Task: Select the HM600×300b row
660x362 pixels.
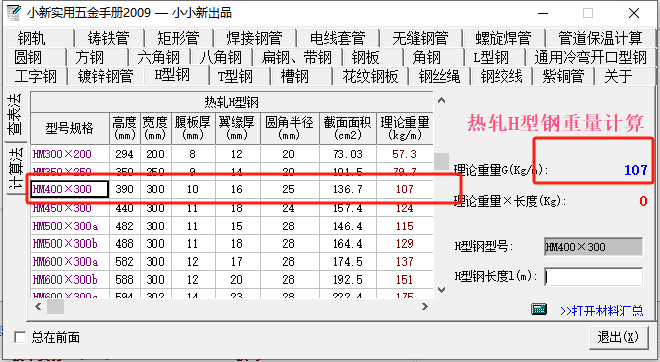Action: tap(232, 279)
